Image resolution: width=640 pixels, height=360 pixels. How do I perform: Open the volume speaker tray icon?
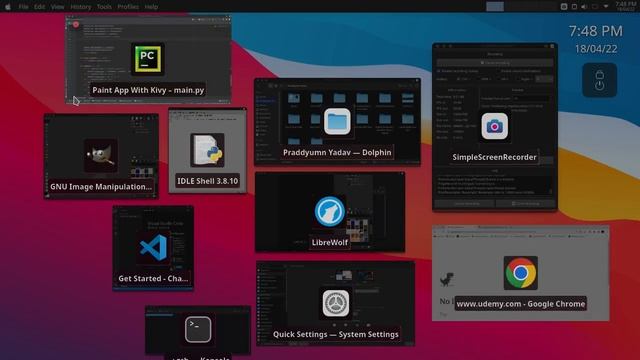(584, 7)
